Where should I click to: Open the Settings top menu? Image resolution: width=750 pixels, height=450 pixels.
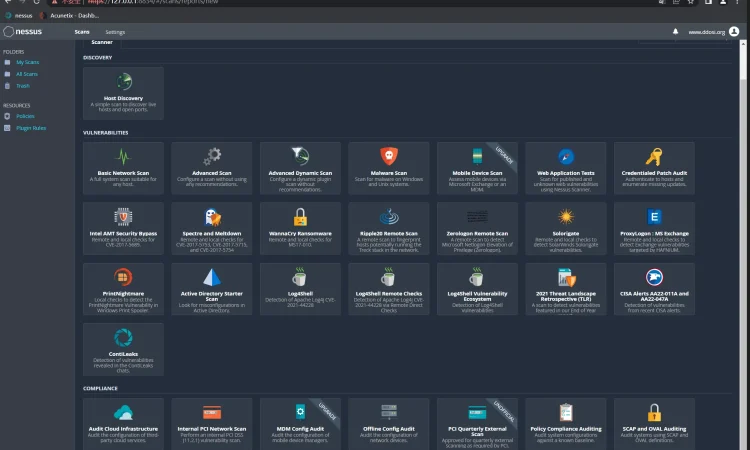115,32
